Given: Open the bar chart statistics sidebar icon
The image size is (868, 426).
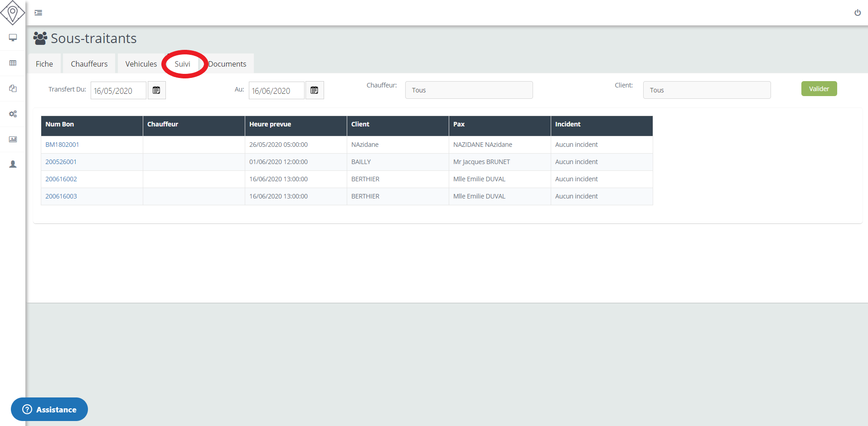Looking at the screenshot, I should (13, 139).
